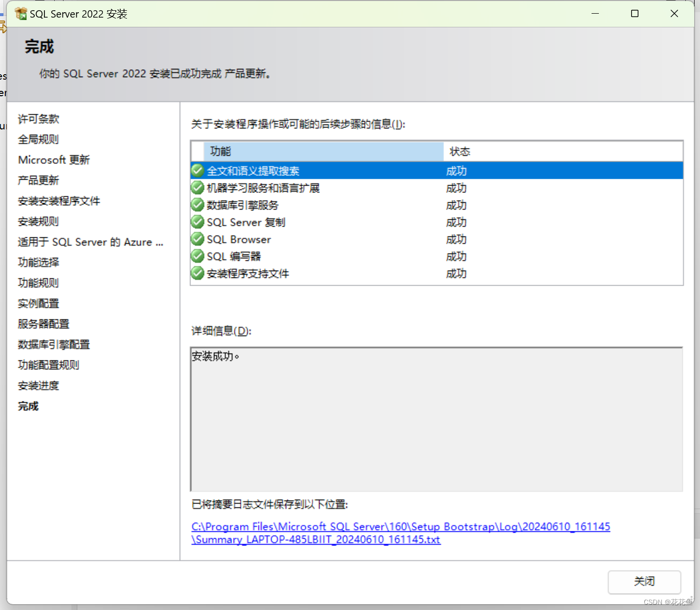Click the 数据库引擎配置 step
This screenshot has width=700, height=610.
(x=54, y=344)
